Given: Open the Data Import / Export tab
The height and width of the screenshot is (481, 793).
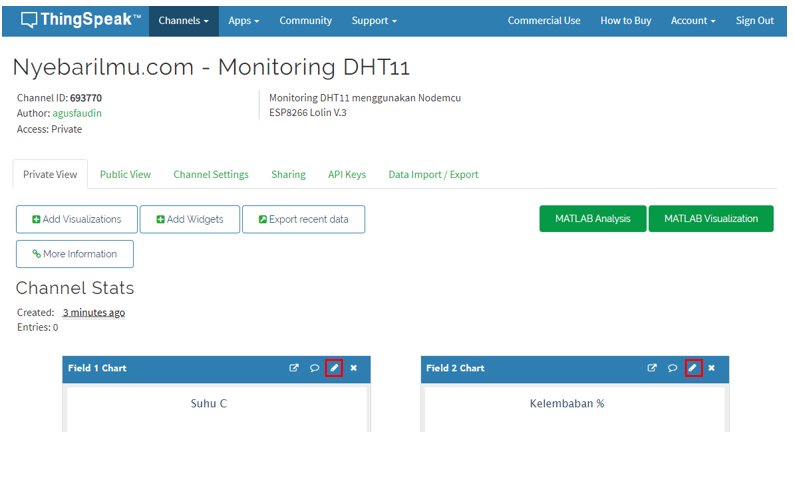Looking at the screenshot, I should 433,174.
